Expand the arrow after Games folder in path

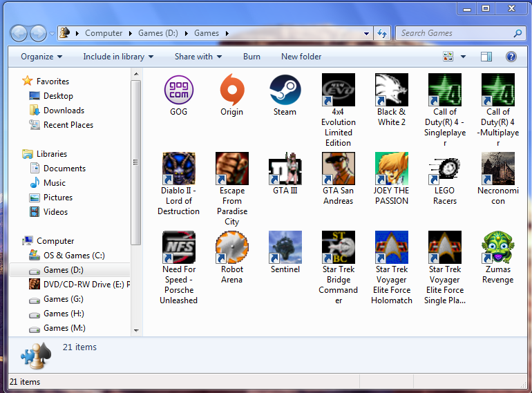tap(227, 33)
